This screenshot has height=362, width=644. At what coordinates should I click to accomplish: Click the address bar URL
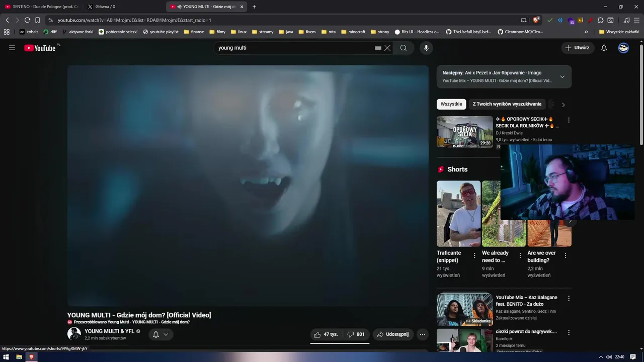tap(134, 20)
